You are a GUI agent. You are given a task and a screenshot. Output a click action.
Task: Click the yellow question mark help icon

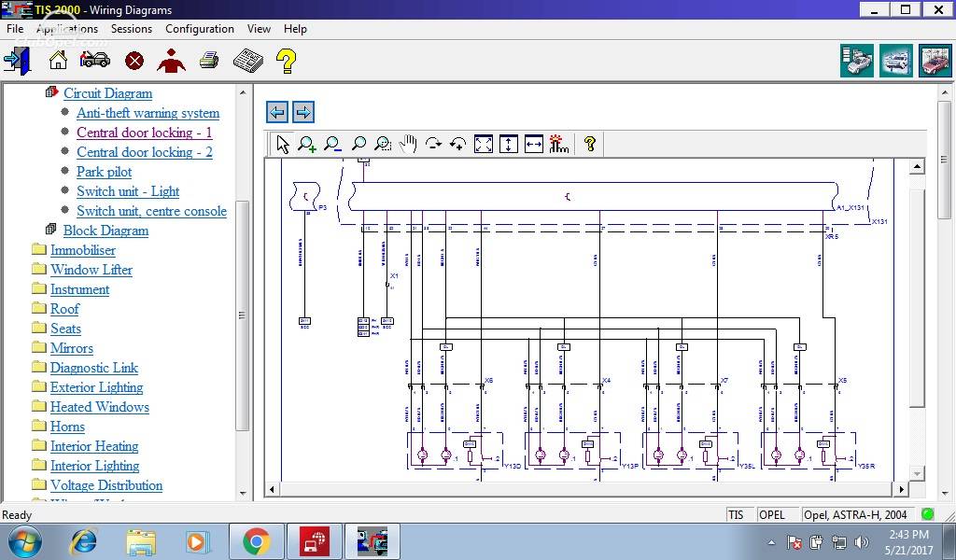pos(286,61)
